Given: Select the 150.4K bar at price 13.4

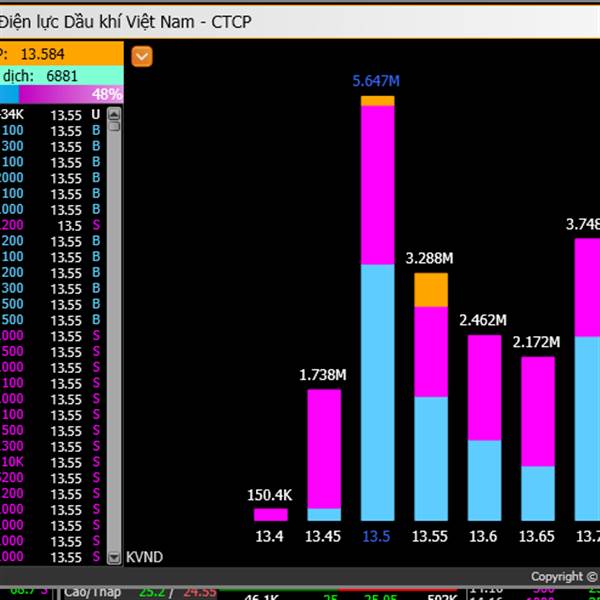Looking at the screenshot, I should [271, 515].
